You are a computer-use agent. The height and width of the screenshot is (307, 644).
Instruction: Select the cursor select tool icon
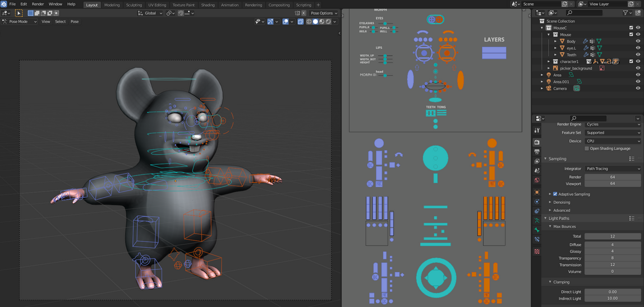[19, 13]
